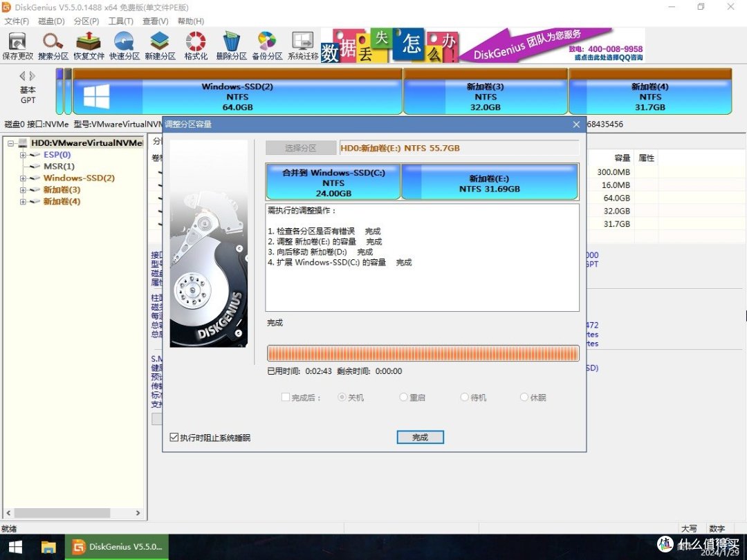Select the 休眠 radio option

pos(524,397)
